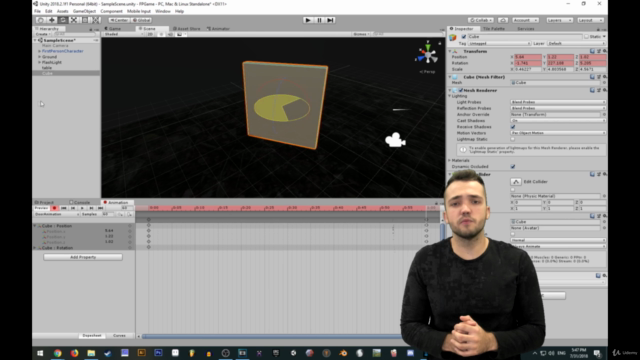The height and width of the screenshot is (360, 640).
Task: Toggle scene audio icon
Action: pyautogui.click(x=170, y=34)
